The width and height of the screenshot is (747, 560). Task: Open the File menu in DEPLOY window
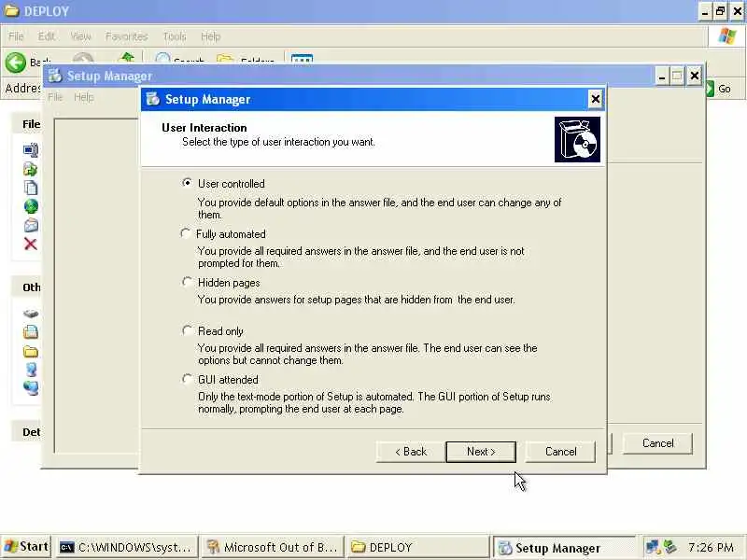pyautogui.click(x=16, y=36)
